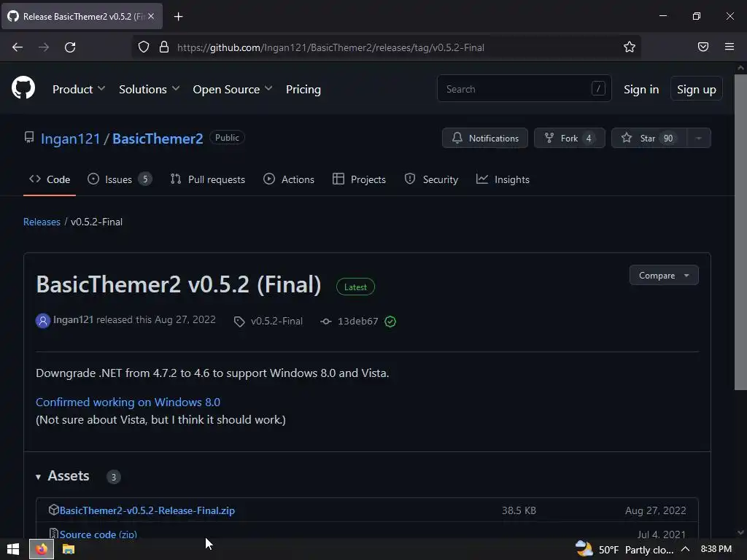Click Firefox icon in taskbar
The width and height of the screenshot is (747, 560).
pyautogui.click(x=42, y=550)
